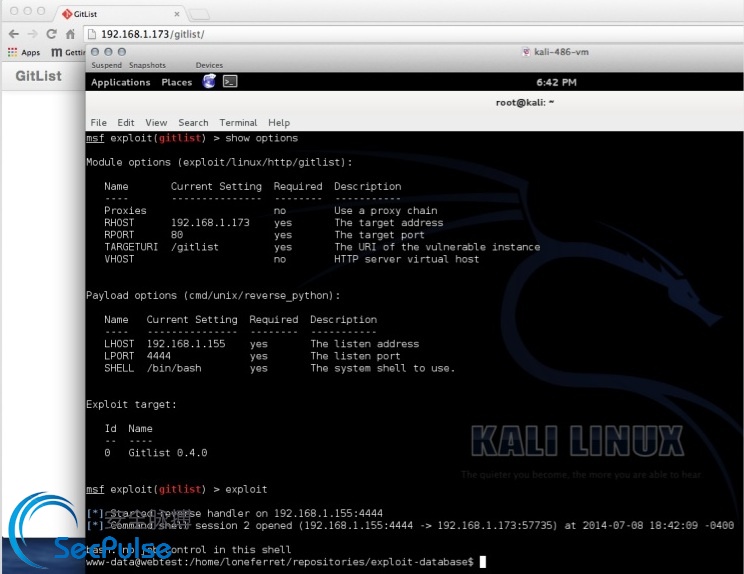Click Snapshots in the VM toolbar

[x=147, y=65]
